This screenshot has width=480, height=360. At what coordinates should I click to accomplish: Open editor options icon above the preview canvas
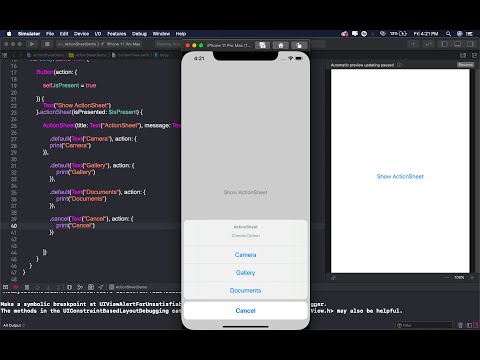[463, 55]
